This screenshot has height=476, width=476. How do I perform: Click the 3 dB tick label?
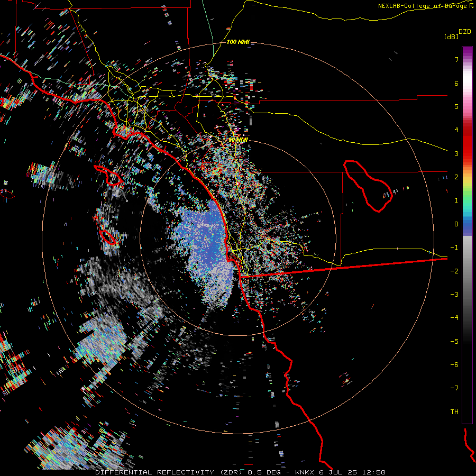click(456, 153)
